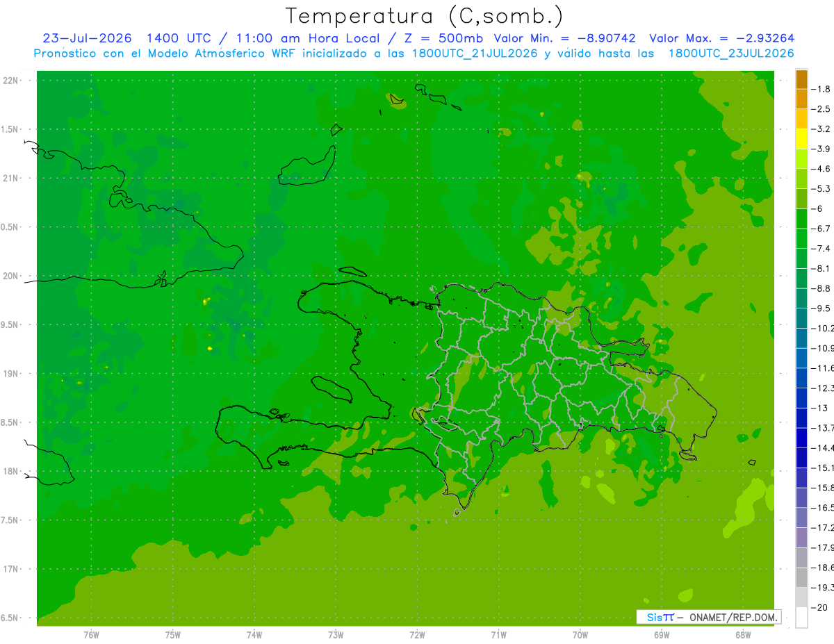Click the -8.1 color bar label
The height and width of the screenshot is (644, 834).
pyautogui.click(x=821, y=268)
